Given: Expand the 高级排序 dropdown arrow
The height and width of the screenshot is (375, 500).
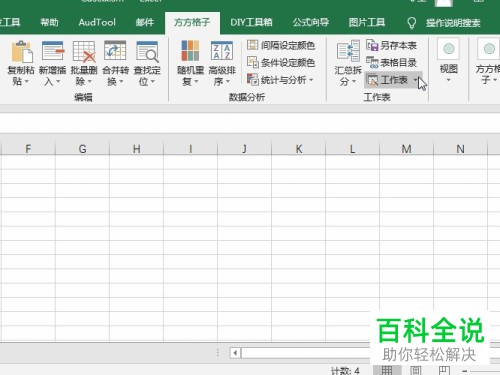Looking at the screenshot, I should click(x=228, y=81).
